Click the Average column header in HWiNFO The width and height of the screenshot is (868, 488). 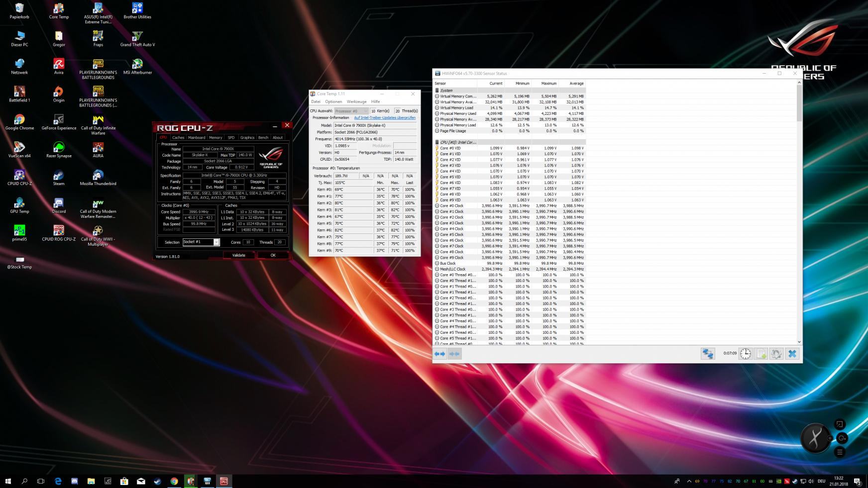[571, 83]
